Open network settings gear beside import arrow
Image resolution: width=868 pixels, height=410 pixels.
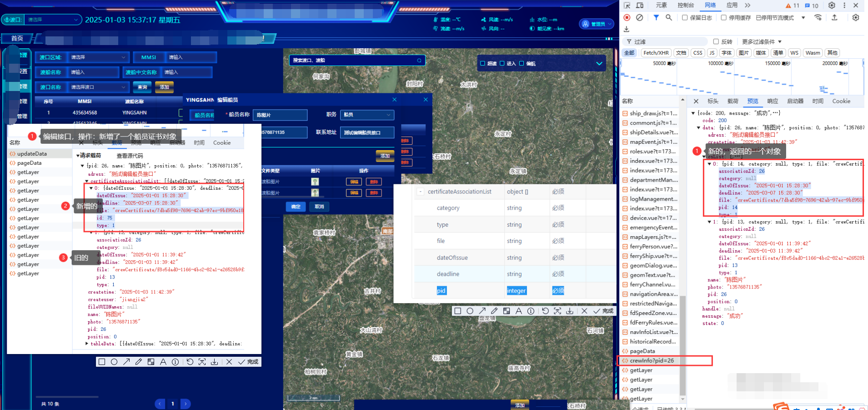[x=856, y=18]
